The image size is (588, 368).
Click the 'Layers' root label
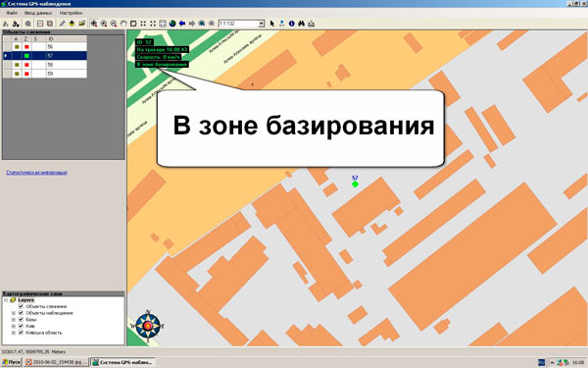coord(25,300)
